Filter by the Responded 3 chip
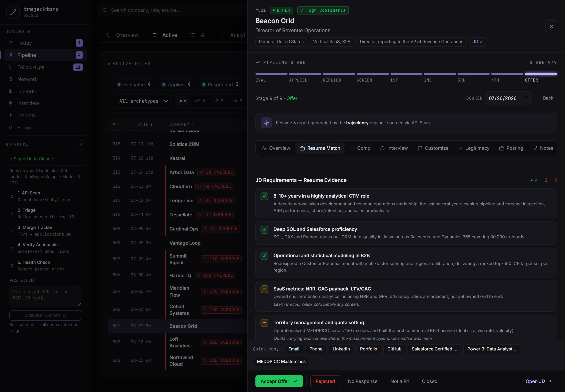 point(221,84)
